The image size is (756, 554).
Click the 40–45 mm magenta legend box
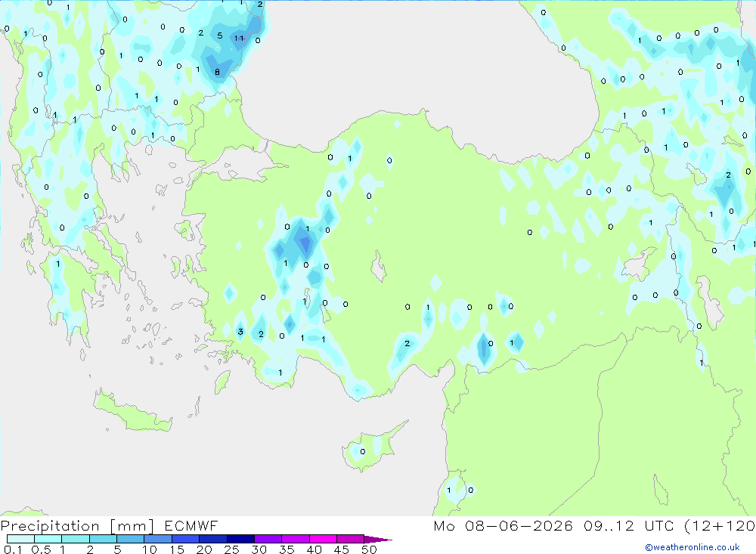(323, 539)
